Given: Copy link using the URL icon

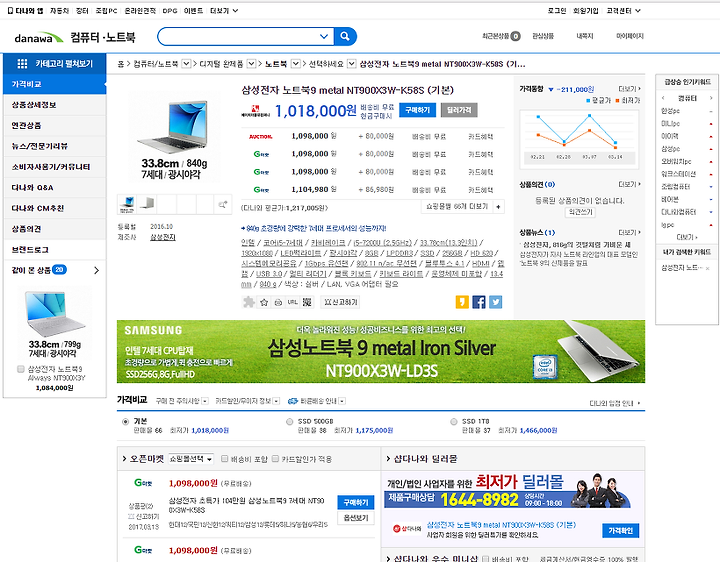Looking at the screenshot, I should tap(292, 302).
